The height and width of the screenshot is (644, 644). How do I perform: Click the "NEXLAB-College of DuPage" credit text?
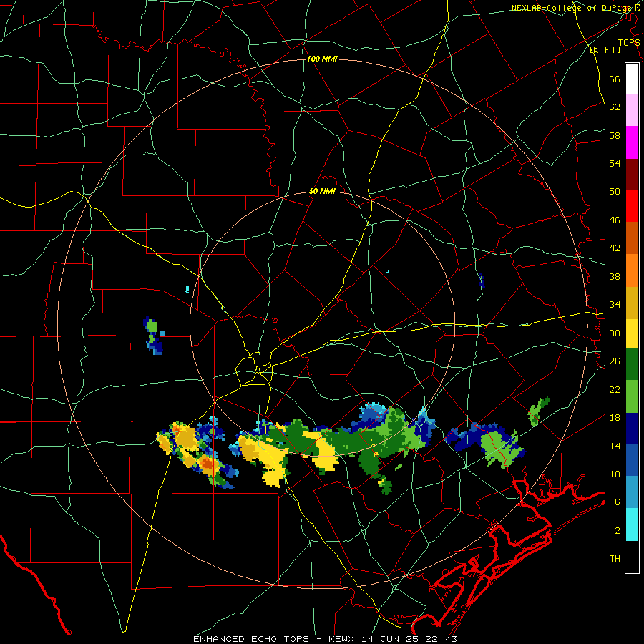pos(572,8)
